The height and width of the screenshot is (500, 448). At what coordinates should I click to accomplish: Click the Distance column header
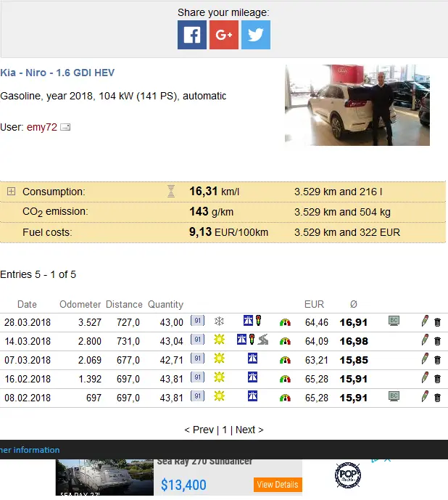click(x=124, y=304)
